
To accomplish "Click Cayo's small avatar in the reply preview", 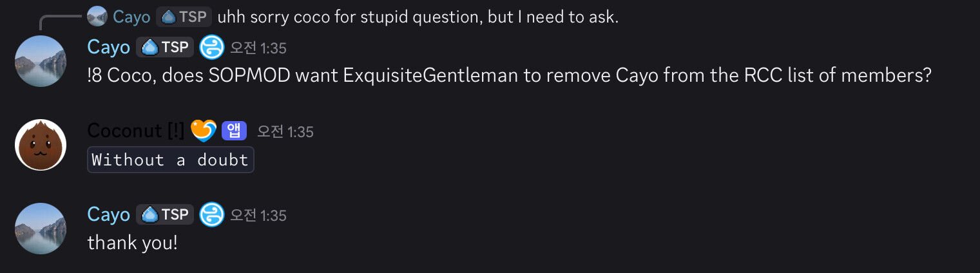I will 97,16.
